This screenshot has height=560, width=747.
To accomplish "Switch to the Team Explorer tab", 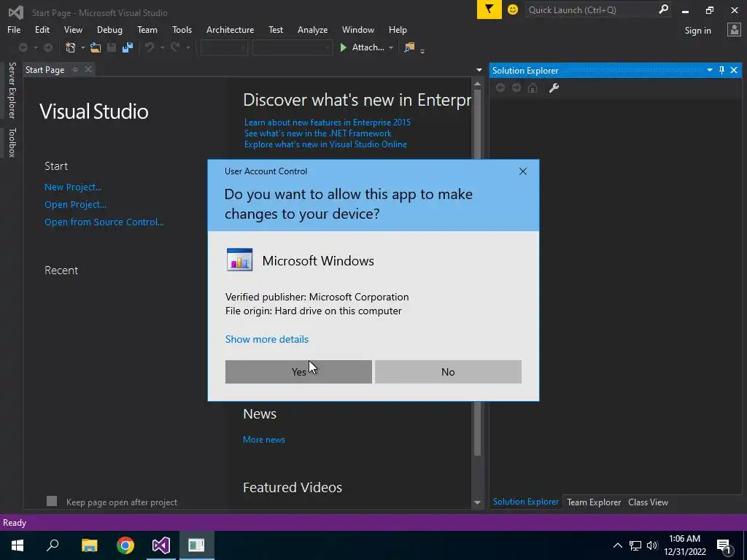I will tap(594, 502).
